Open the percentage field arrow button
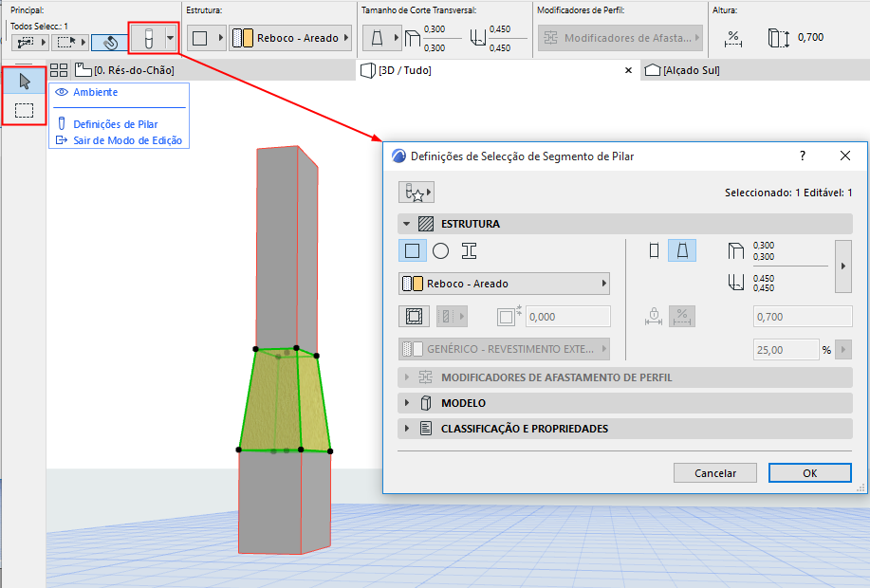This screenshot has height=588, width=870. click(x=843, y=350)
